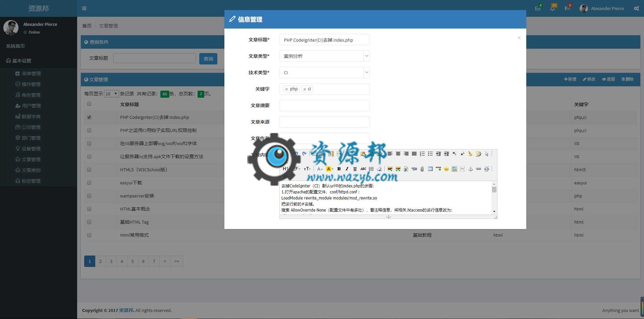This screenshot has width=644, height=319.
Task: Toggle italic formatting
Action: [x=347, y=169]
